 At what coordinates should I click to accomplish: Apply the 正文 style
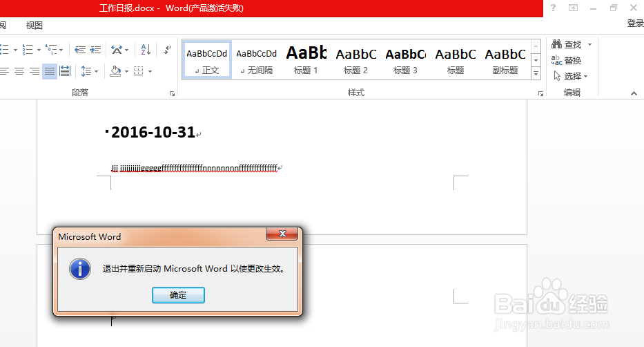click(x=207, y=59)
